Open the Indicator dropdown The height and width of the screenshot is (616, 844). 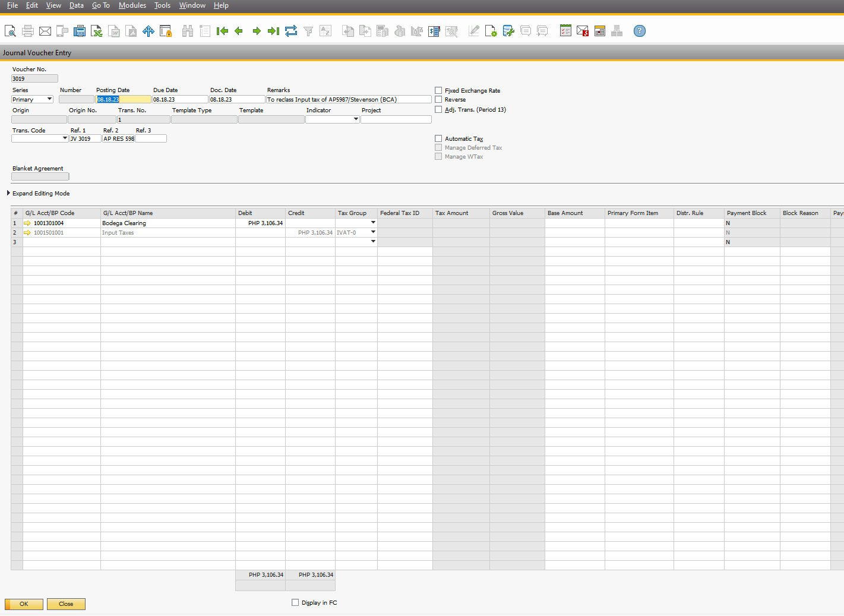[356, 119]
